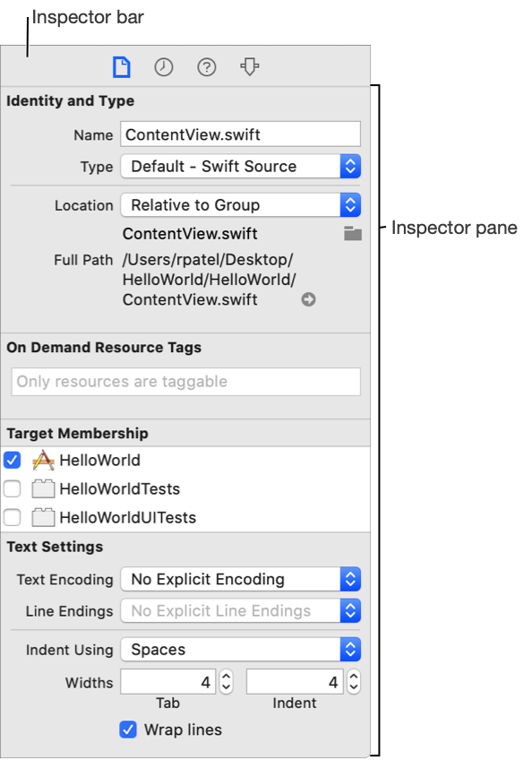Click the Full Path text value
532x760 pixels.
point(210,280)
